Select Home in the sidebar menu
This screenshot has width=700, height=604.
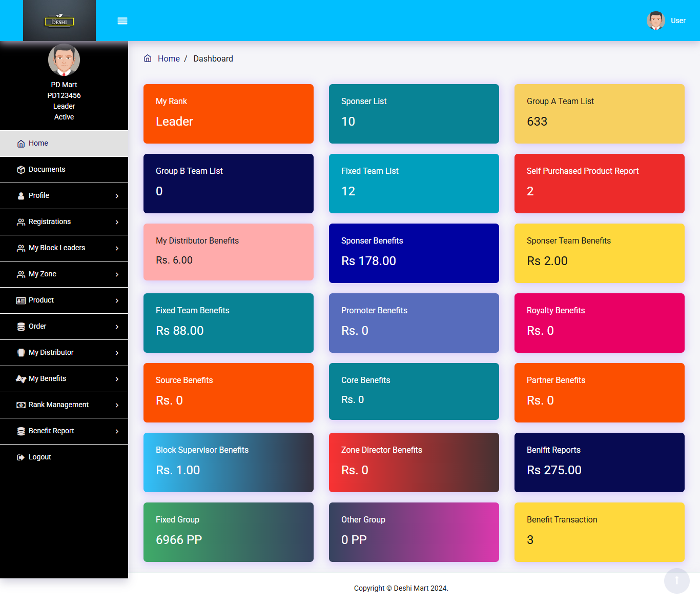click(x=38, y=144)
